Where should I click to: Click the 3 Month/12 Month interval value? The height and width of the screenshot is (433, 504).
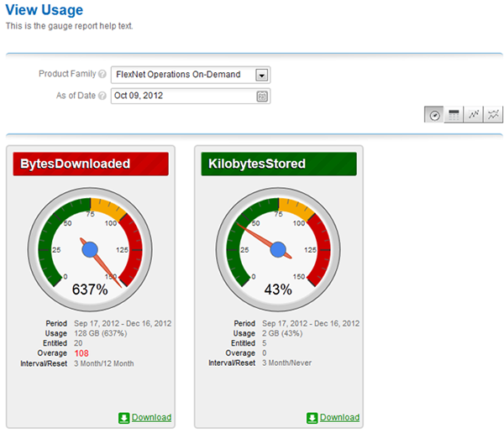point(104,363)
